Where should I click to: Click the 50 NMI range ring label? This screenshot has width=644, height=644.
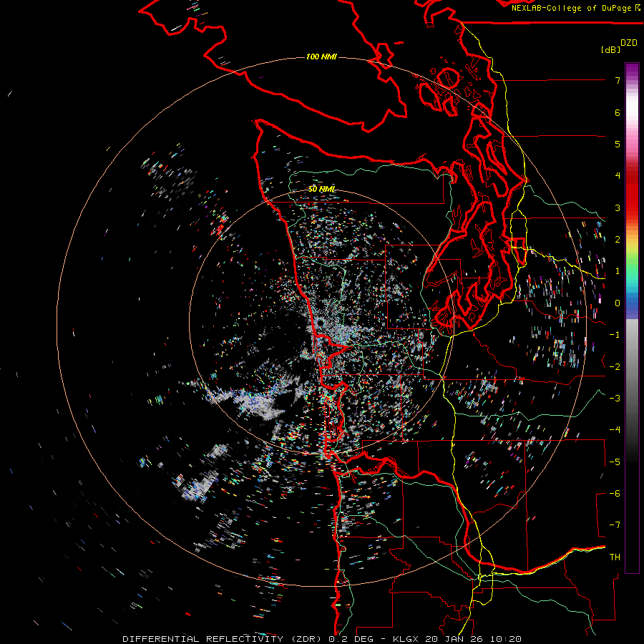pos(321,189)
